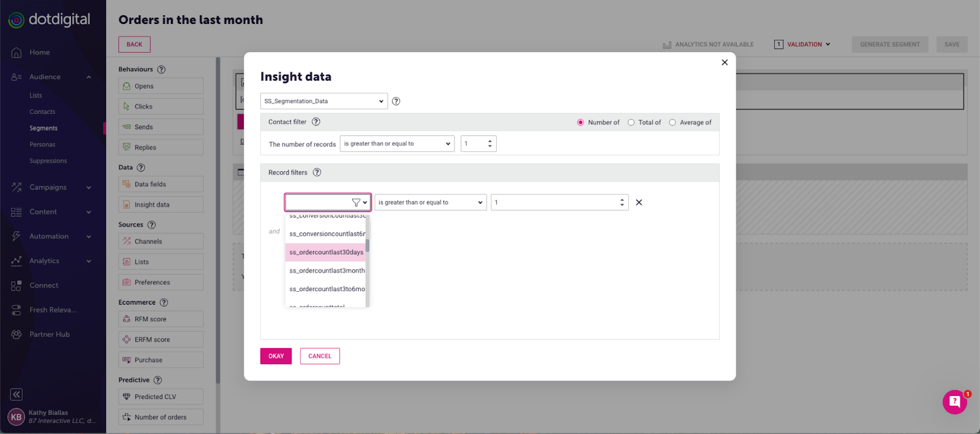This screenshot has width=980, height=434.
Task: Click the OKAY button
Action: point(276,356)
